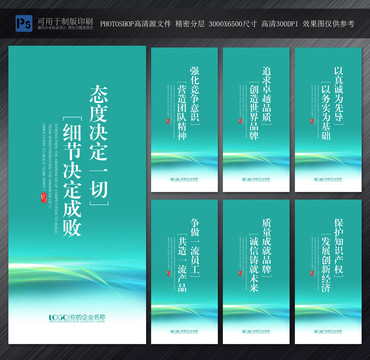This screenshot has height=360, width=370.
Task: Select the '质量成就品牌' poster thumbnail
Action: click(x=256, y=272)
